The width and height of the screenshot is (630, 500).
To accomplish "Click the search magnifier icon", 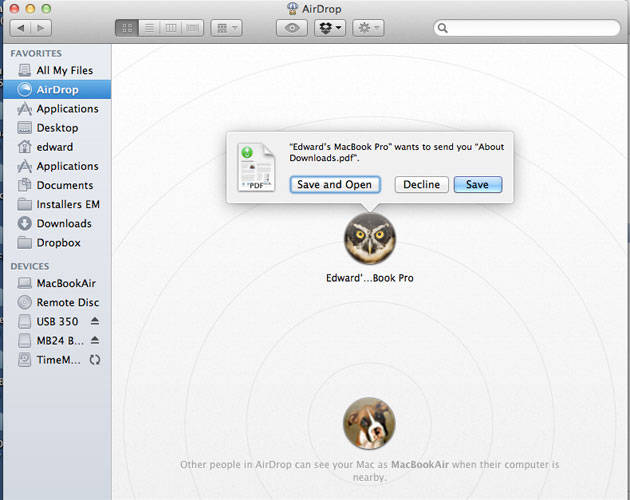I will (x=442, y=28).
